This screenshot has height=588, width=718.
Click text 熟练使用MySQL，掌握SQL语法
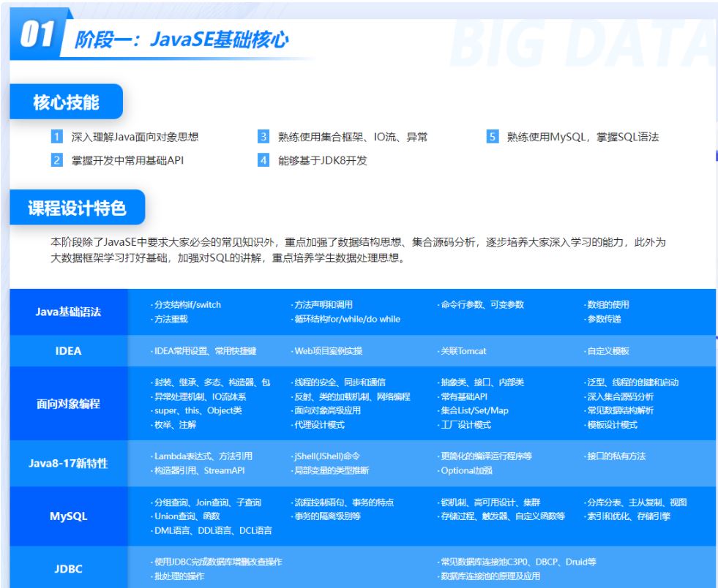pyautogui.click(x=583, y=137)
